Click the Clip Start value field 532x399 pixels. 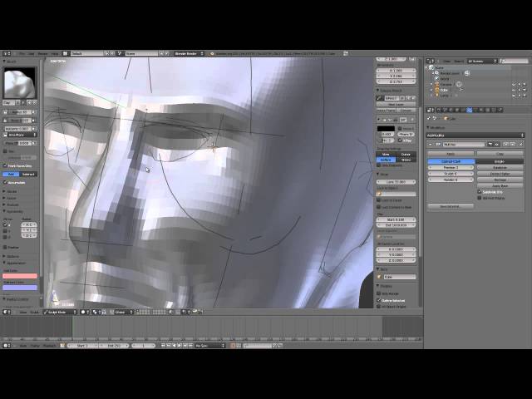(x=396, y=219)
